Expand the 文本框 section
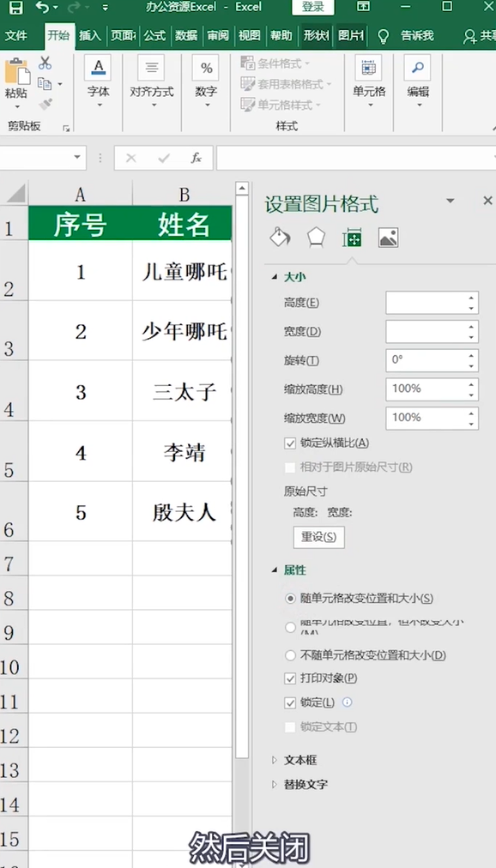 click(274, 760)
